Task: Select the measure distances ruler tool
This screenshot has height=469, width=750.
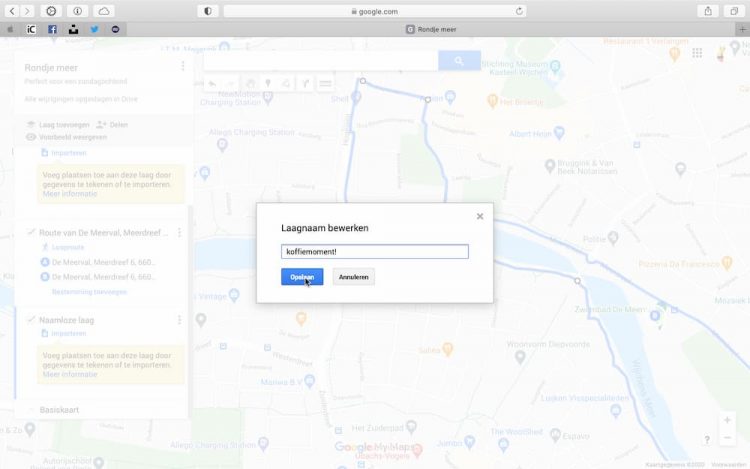Action: pos(325,84)
